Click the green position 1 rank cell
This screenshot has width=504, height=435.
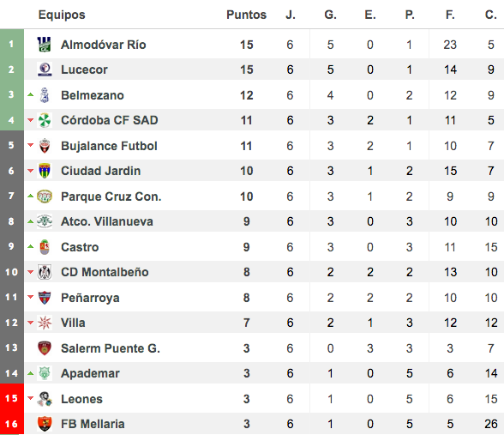click(12, 44)
